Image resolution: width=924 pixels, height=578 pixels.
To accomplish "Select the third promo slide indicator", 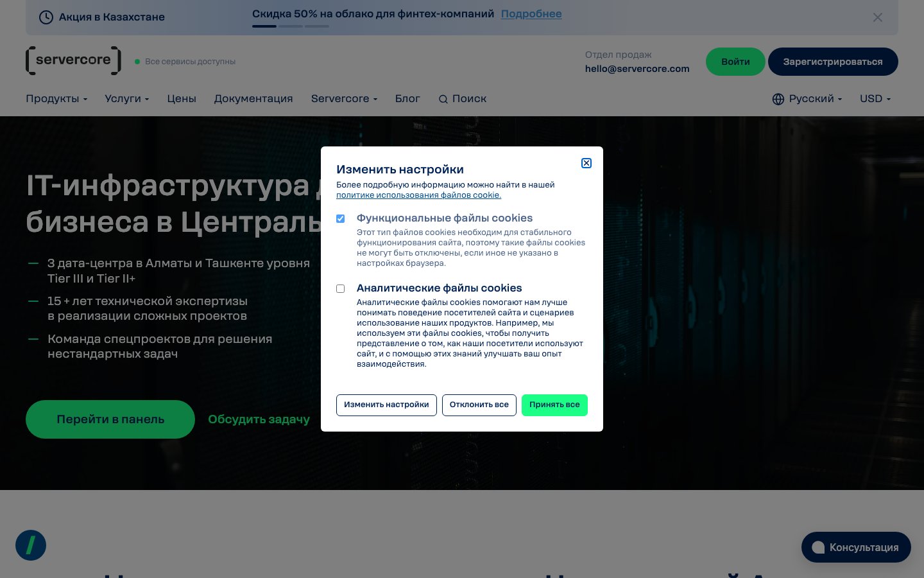I will [317, 26].
